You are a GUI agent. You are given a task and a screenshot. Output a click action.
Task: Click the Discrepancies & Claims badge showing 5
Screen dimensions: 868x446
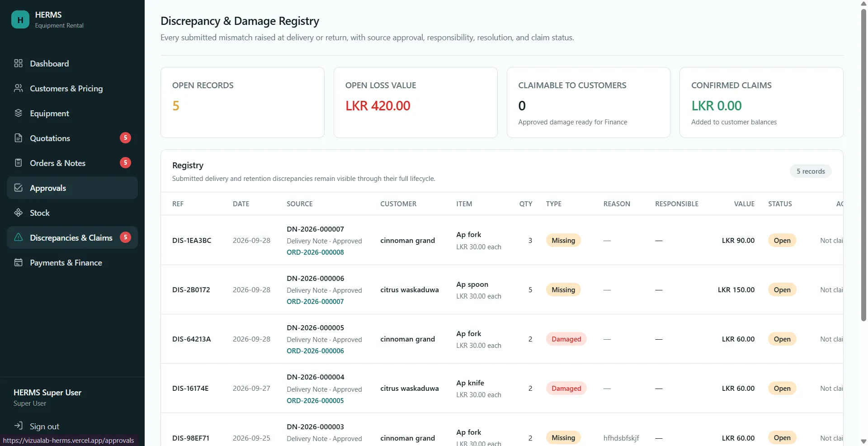125,237
